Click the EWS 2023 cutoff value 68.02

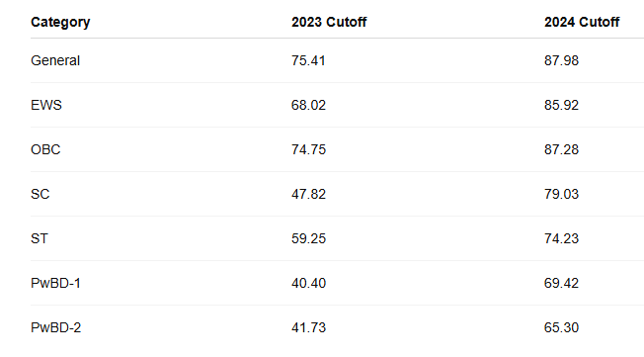308,105
